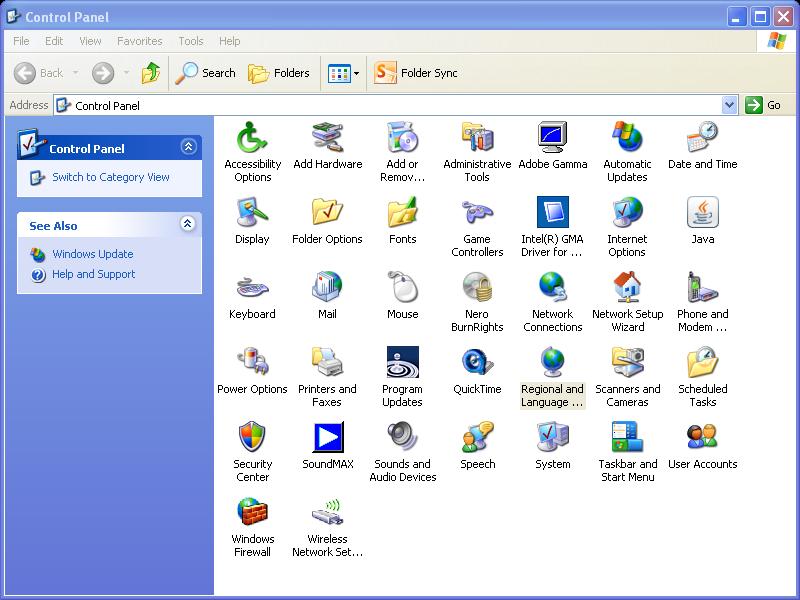Open the Windows Update link
800x600 pixels.
coord(82,254)
